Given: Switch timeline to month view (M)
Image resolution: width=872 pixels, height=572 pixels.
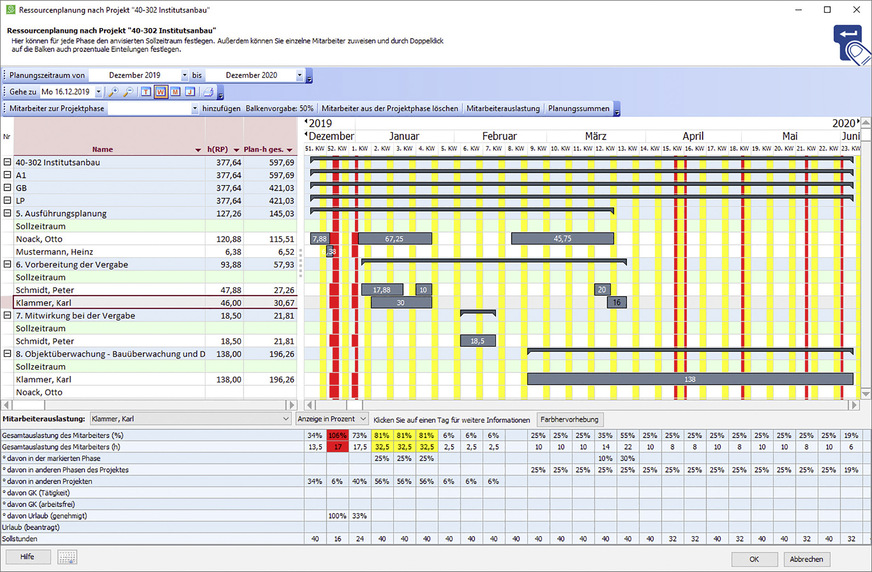Looking at the screenshot, I should point(175,92).
